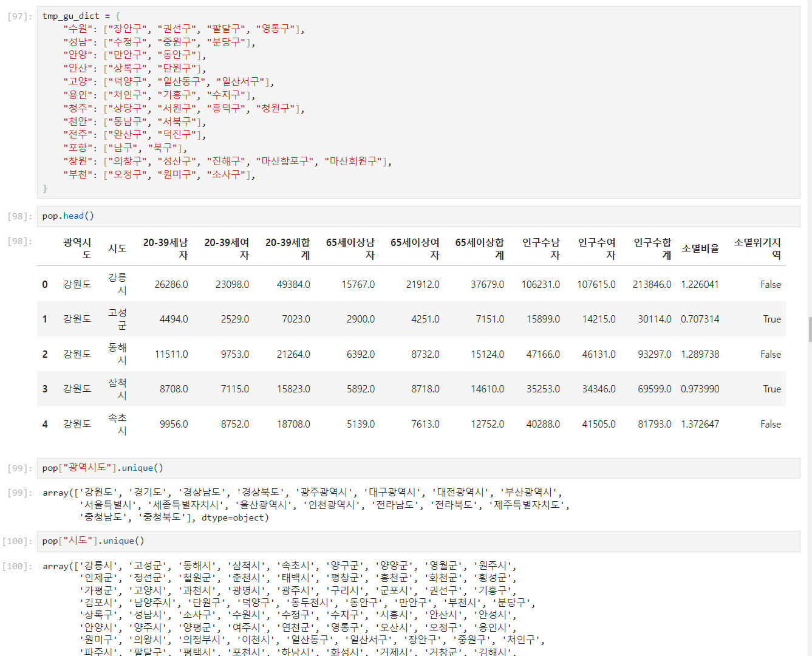Screen dimensions: 812x656
Task: Click 'dtype=object' in output 99
Action: 233,518
